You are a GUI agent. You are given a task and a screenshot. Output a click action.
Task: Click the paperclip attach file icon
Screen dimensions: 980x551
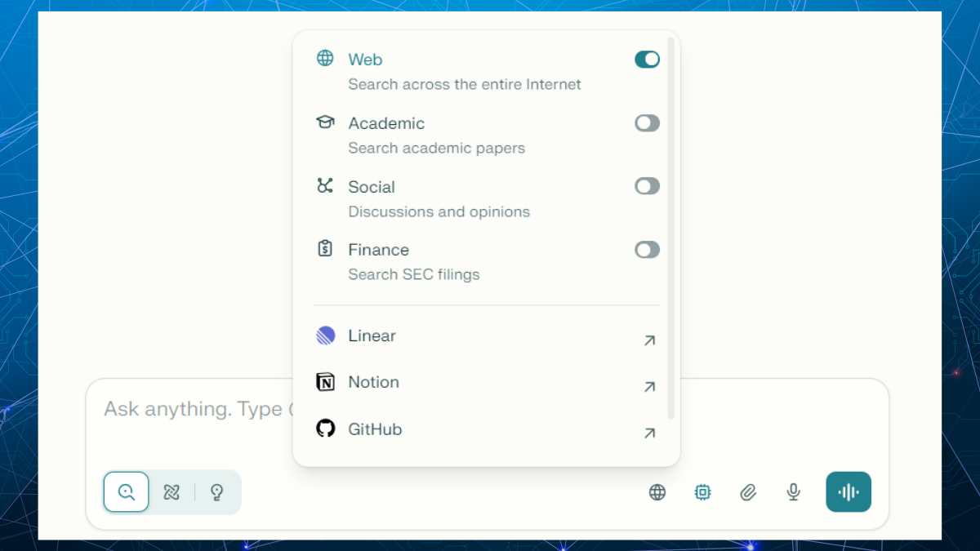coord(748,492)
